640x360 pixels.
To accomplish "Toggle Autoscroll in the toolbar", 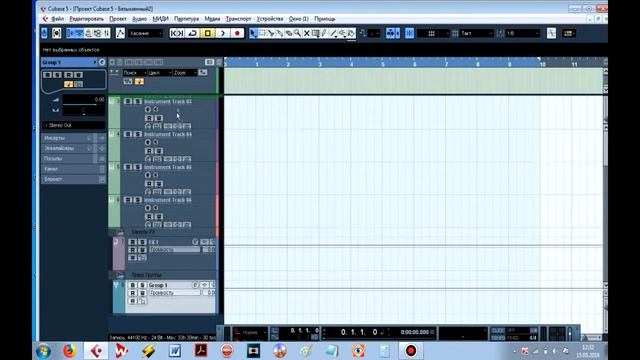I will tap(391, 33).
